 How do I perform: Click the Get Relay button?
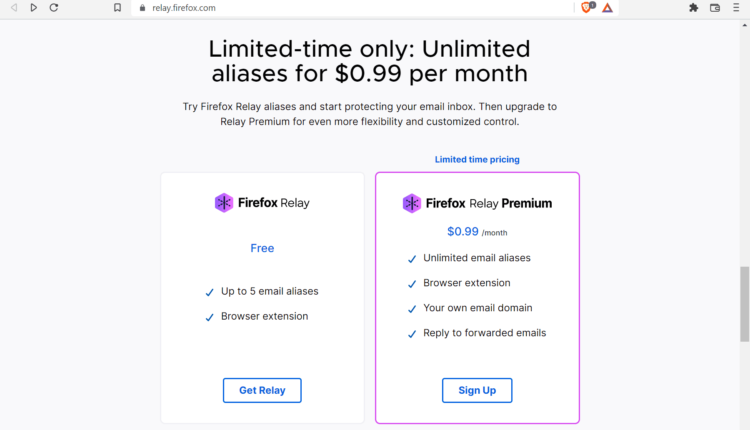point(262,390)
